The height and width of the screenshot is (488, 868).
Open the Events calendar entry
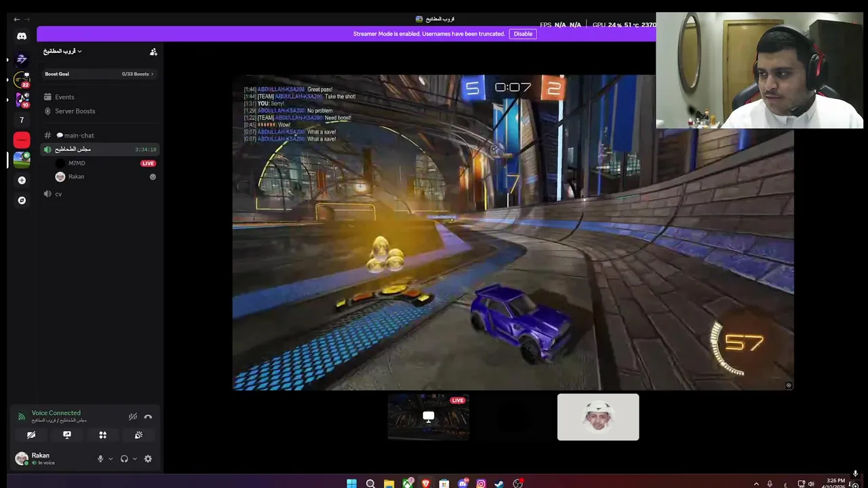coord(101,97)
